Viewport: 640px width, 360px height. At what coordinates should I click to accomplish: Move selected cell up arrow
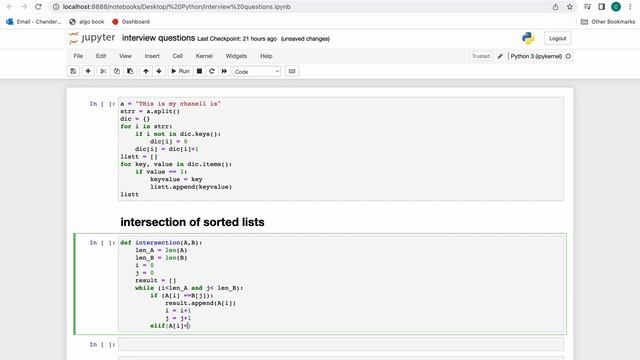tap(146, 71)
